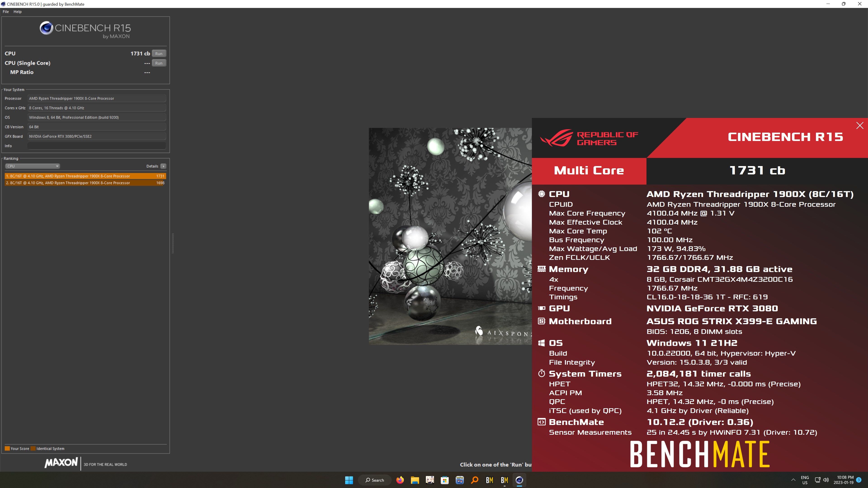Select ranking entry with score 1731
This screenshot has width=868, height=488.
click(x=85, y=176)
